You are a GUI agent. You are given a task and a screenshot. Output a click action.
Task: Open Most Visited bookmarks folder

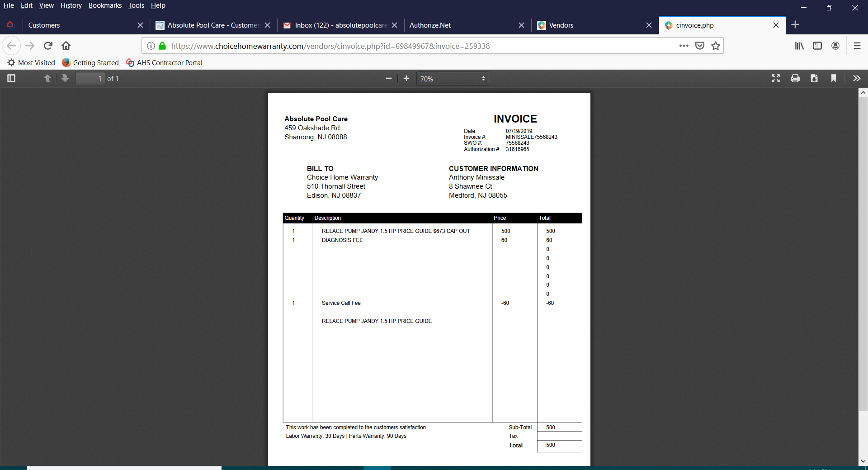point(31,63)
